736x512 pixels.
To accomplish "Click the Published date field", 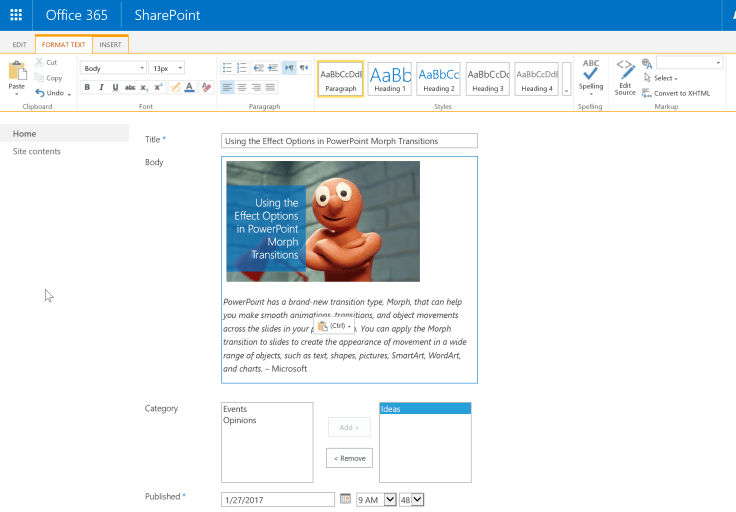I will 278,500.
